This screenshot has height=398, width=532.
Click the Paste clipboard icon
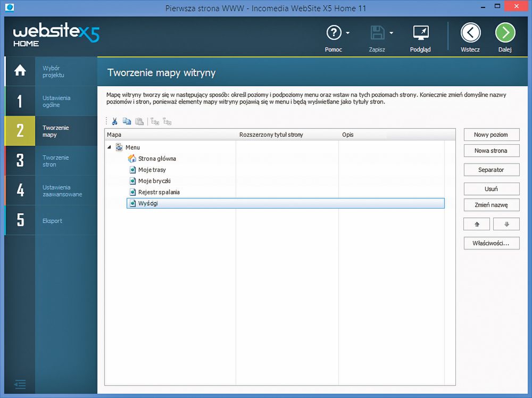(x=139, y=121)
